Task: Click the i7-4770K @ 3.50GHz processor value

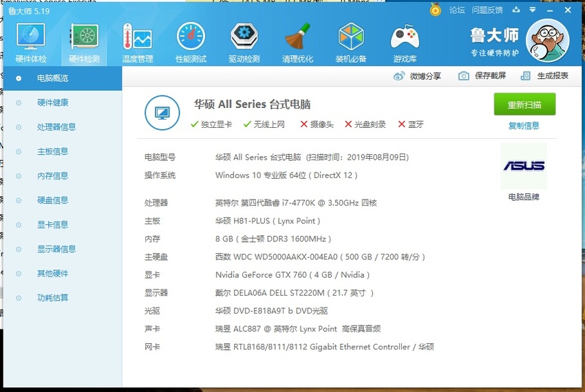Action: [x=296, y=203]
